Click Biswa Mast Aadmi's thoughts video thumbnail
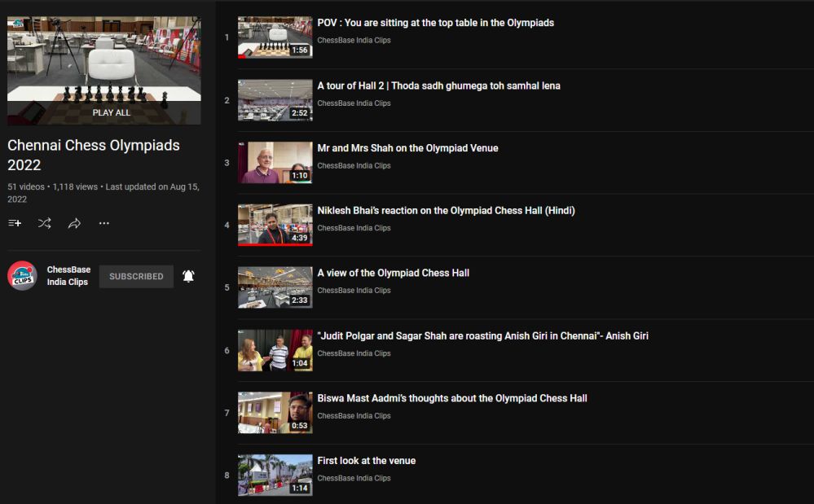814x504 pixels. click(275, 413)
